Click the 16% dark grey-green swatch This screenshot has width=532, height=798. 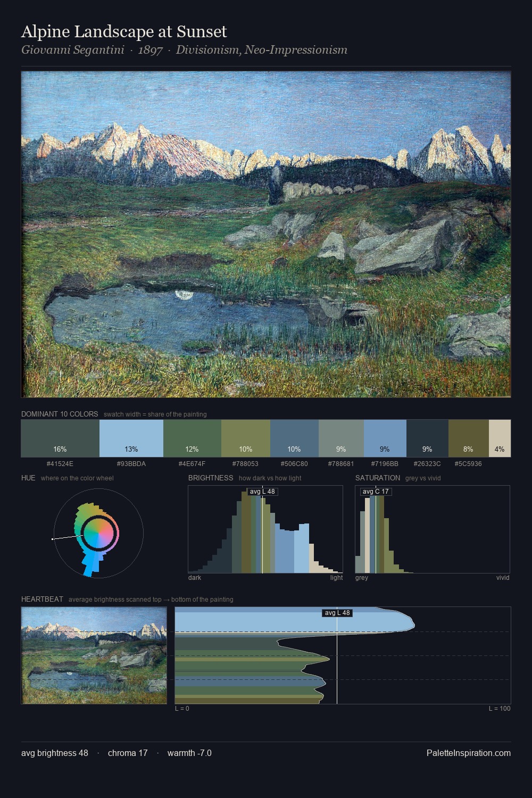(60, 438)
